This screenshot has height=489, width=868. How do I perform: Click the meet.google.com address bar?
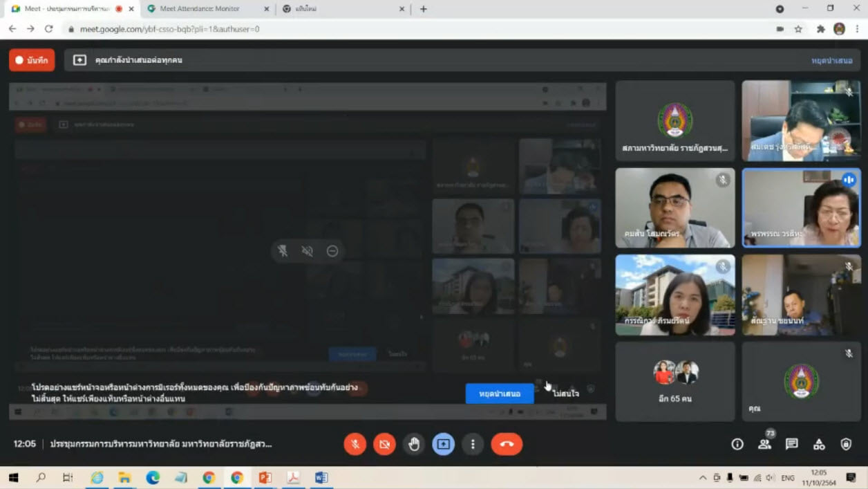tap(415, 29)
